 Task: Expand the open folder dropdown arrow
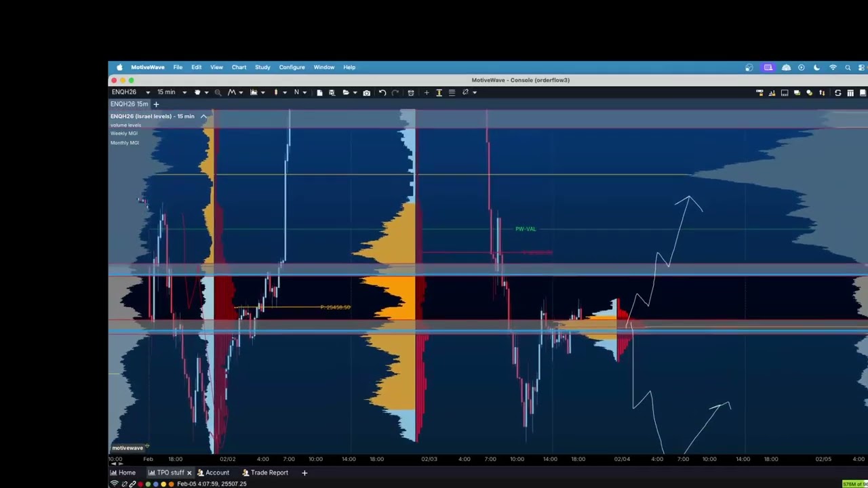point(355,93)
